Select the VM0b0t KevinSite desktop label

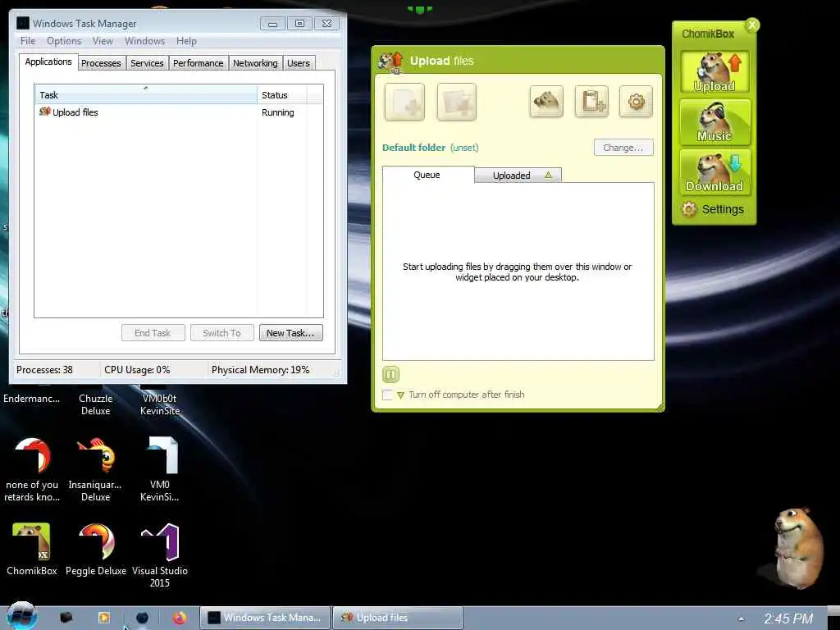pos(160,404)
